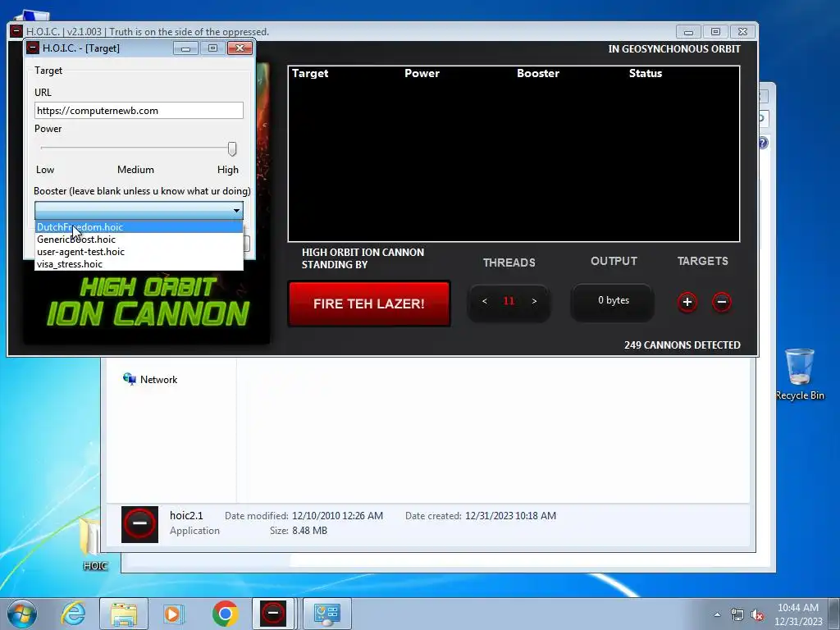Select visa_stress.hoic from the booster list
Image resolution: width=840 pixels, height=630 pixels.
point(139,264)
